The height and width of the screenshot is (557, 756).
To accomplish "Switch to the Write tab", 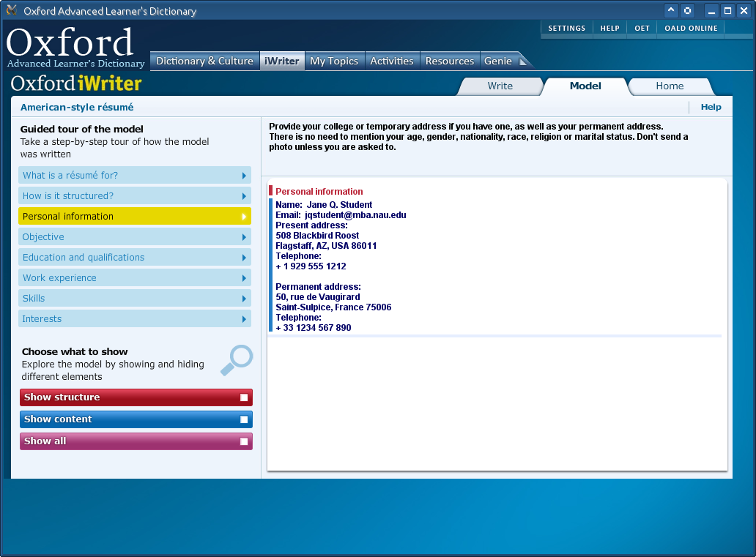I will pyautogui.click(x=500, y=86).
